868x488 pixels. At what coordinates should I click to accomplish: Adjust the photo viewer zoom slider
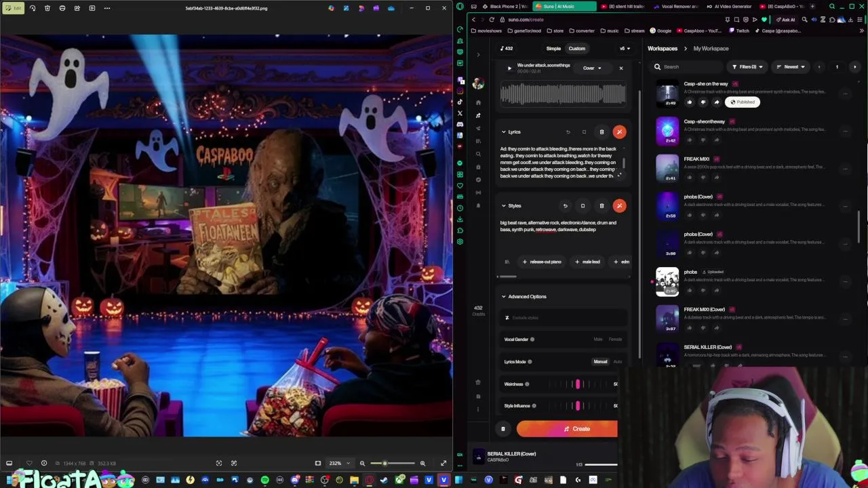[x=393, y=464]
